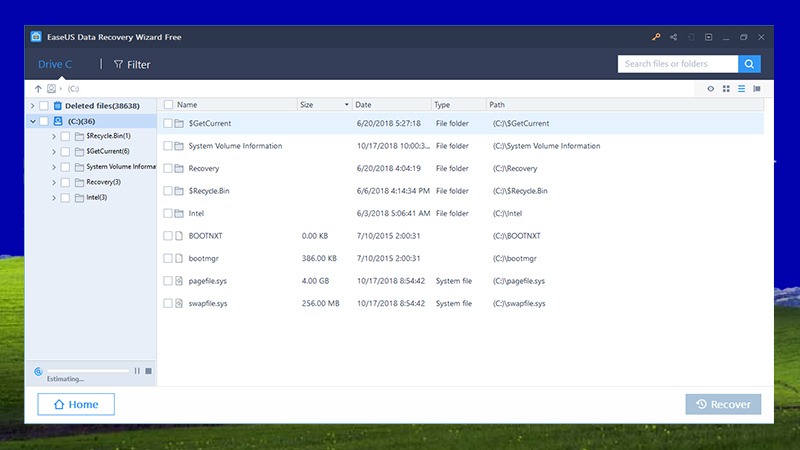Sort by the Path column header

pyautogui.click(x=497, y=105)
